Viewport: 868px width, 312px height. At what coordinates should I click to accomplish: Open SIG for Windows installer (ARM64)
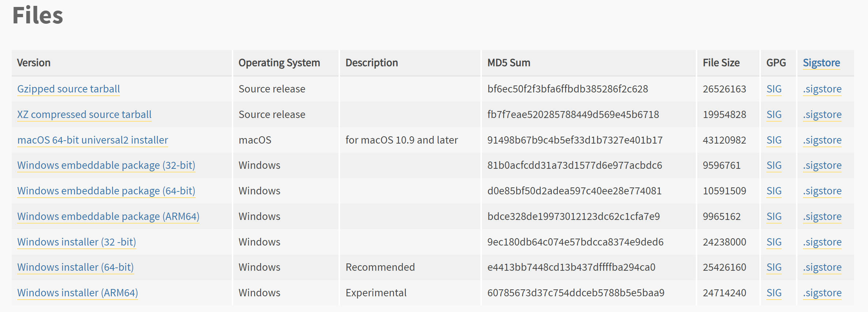coord(774,293)
